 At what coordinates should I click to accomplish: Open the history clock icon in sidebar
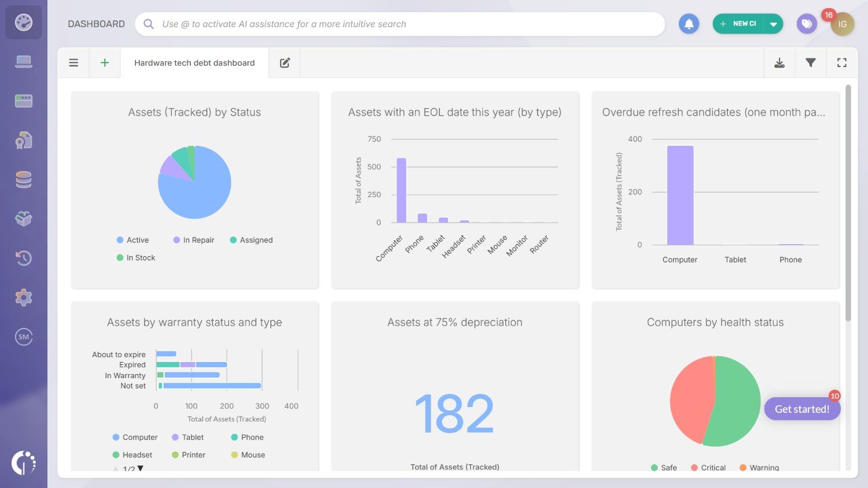24,258
